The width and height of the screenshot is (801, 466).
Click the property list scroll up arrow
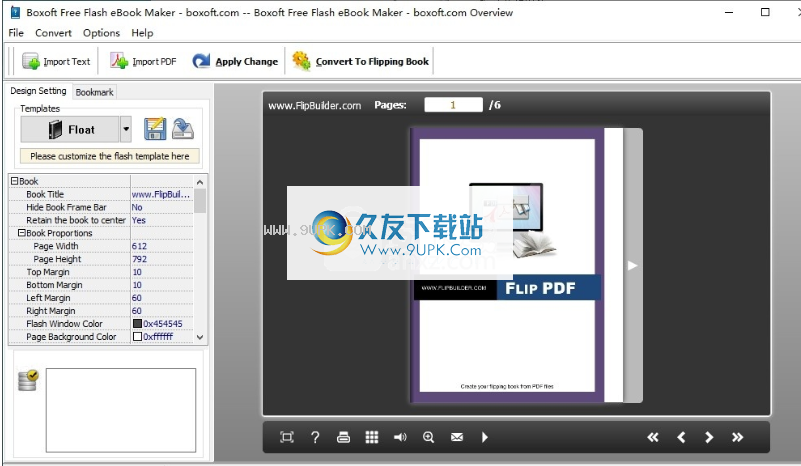(200, 181)
